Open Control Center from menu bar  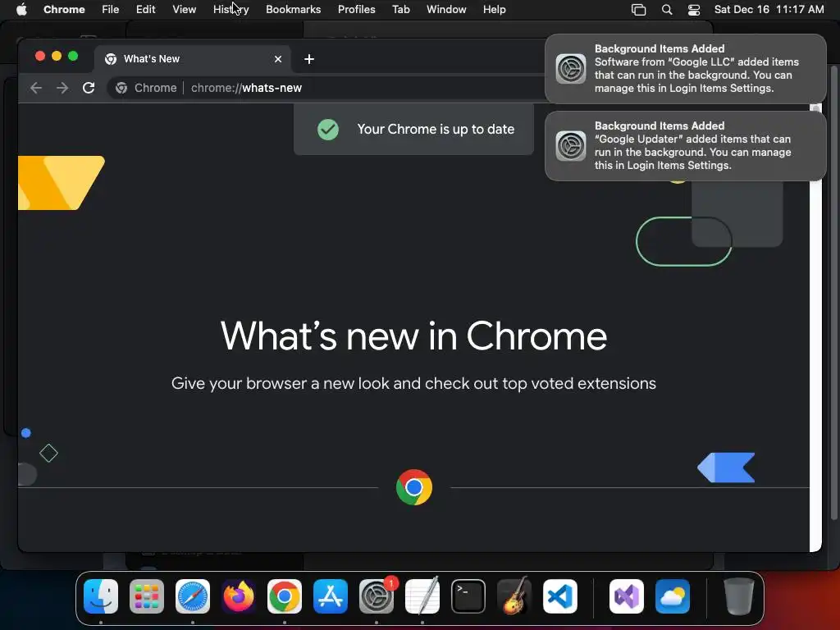[x=694, y=10]
